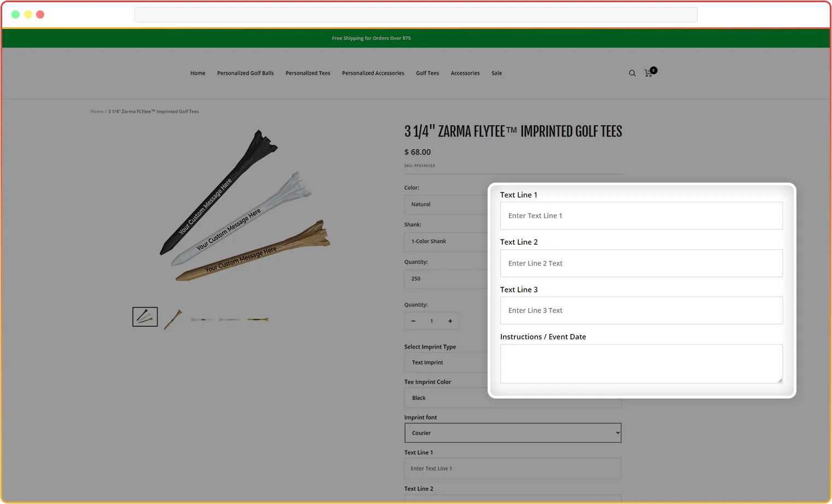Click the Enter Text Line 1 field
This screenshot has height=504, width=832.
641,215
